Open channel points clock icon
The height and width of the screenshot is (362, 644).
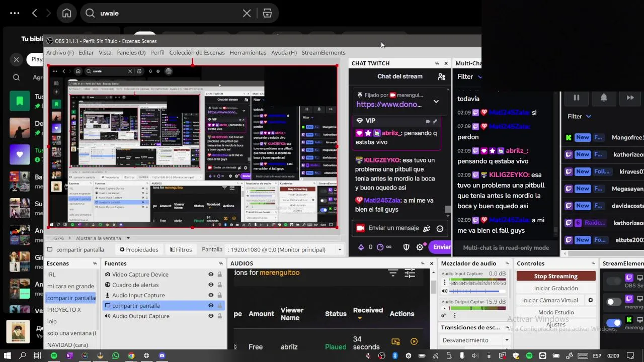(x=380, y=247)
